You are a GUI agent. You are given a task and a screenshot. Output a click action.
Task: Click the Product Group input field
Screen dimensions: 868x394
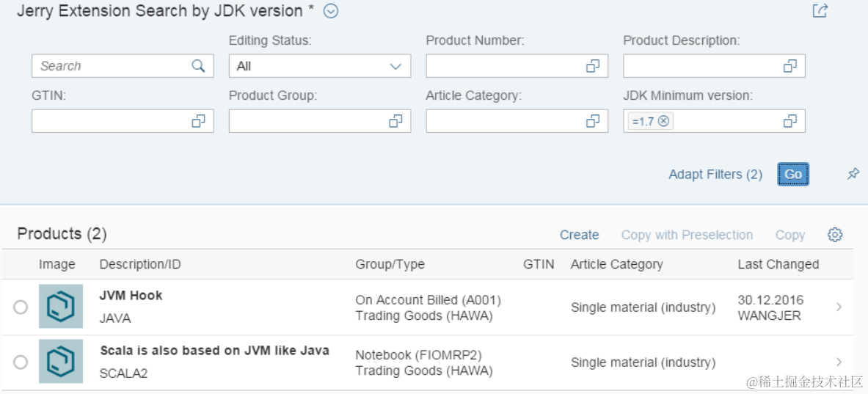(x=308, y=121)
